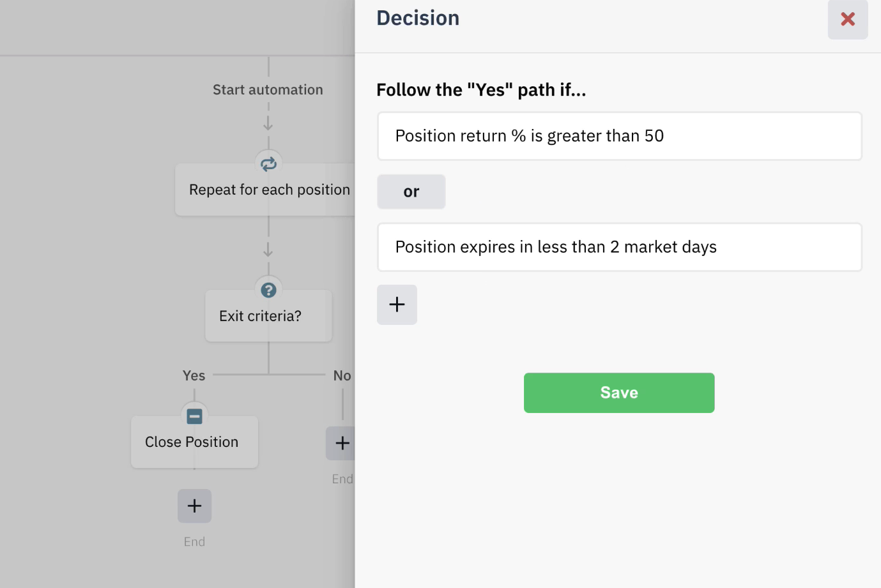
Task: Click 'Follow the Yes path if...' heading
Action: (481, 89)
